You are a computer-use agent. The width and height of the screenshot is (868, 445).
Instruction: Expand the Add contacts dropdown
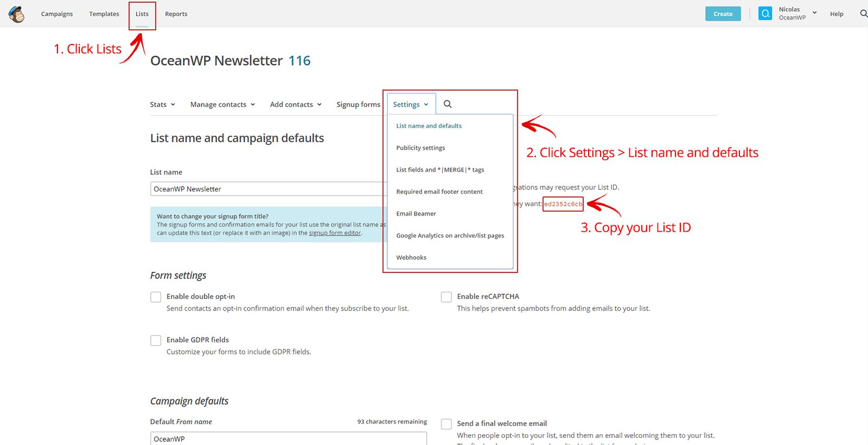click(296, 104)
